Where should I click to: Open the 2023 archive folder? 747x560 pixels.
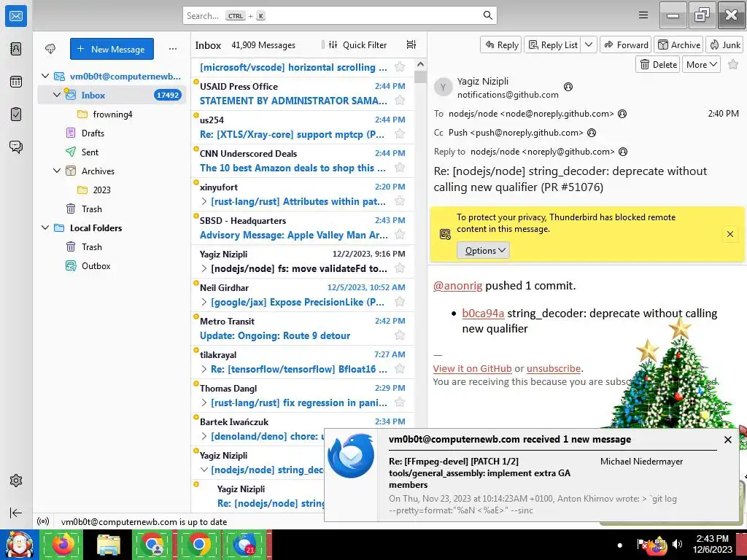[x=102, y=190]
